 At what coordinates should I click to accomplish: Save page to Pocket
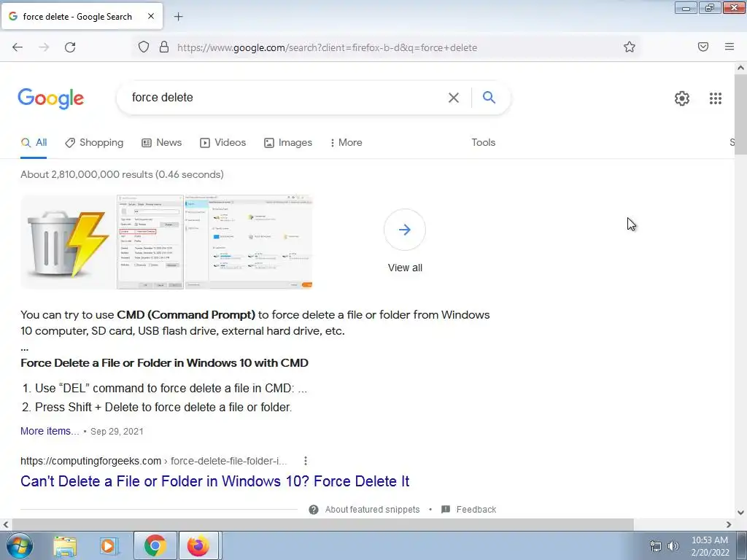[x=703, y=47]
